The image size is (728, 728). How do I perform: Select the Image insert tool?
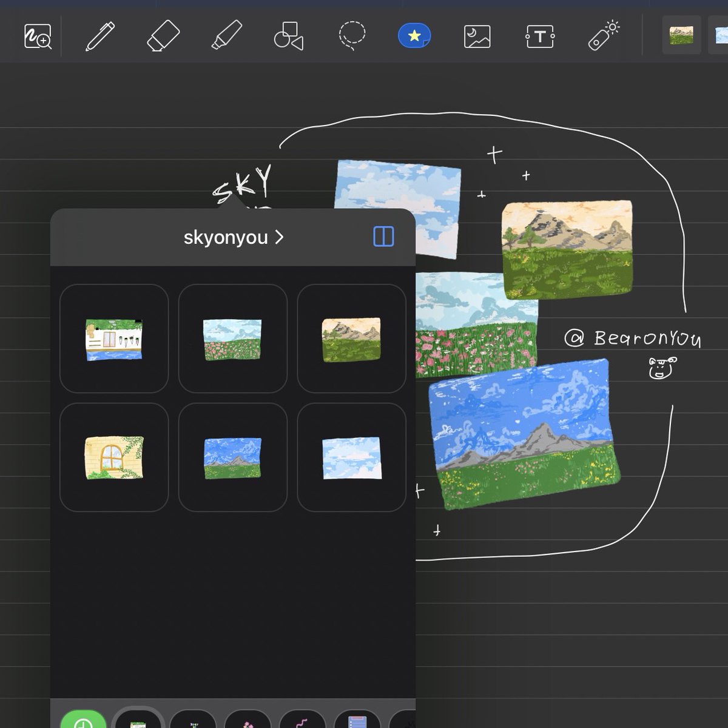point(477,36)
